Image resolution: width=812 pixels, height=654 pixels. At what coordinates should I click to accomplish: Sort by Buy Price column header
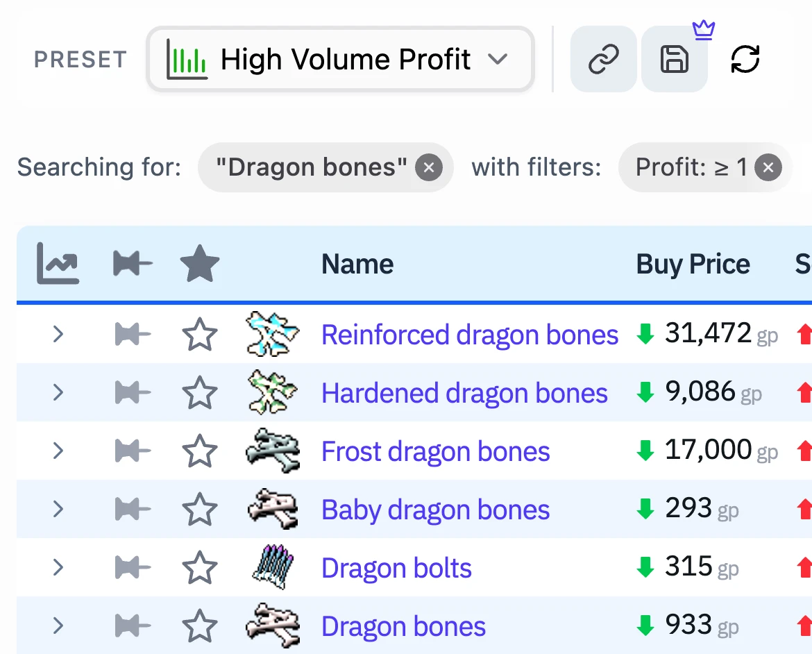[693, 265]
